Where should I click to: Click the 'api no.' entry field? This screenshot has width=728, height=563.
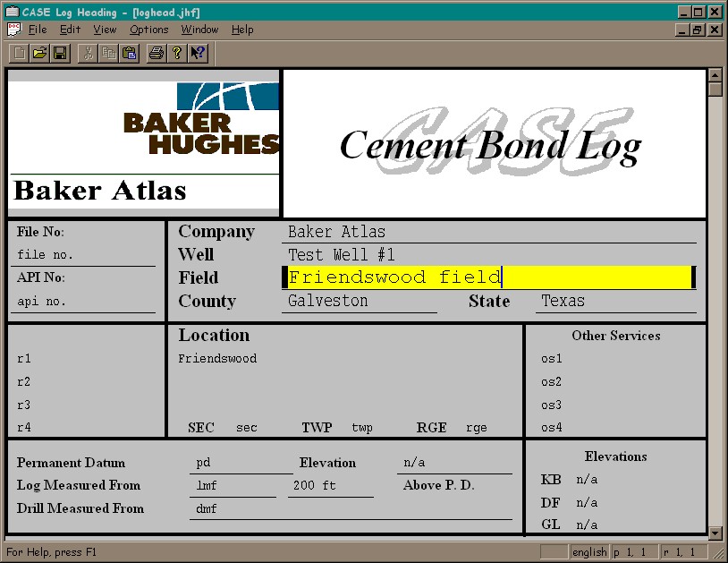(83, 301)
